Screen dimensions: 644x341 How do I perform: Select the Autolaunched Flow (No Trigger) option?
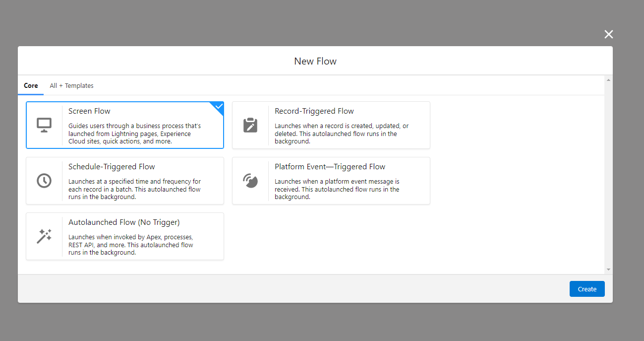(x=124, y=236)
